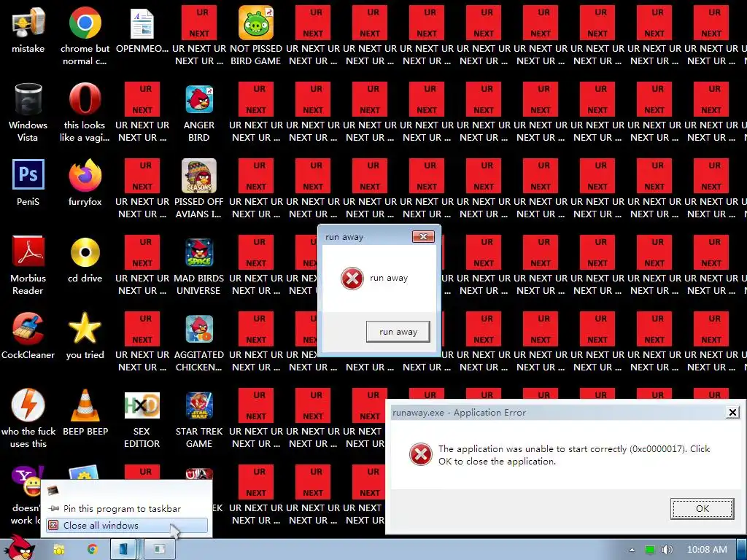This screenshot has width=747, height=560.
Task: Select the blue window taskbar button
Action: 124,550
